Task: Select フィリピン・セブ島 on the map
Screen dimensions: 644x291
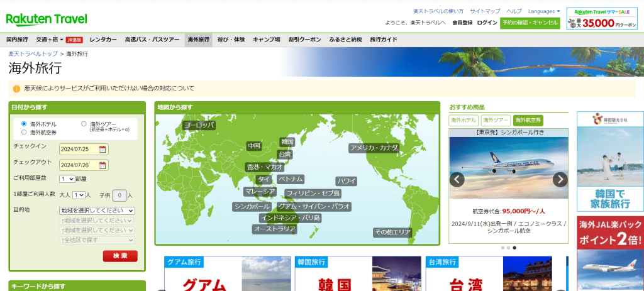Action: pyautogui.click(x=313, y=194)
